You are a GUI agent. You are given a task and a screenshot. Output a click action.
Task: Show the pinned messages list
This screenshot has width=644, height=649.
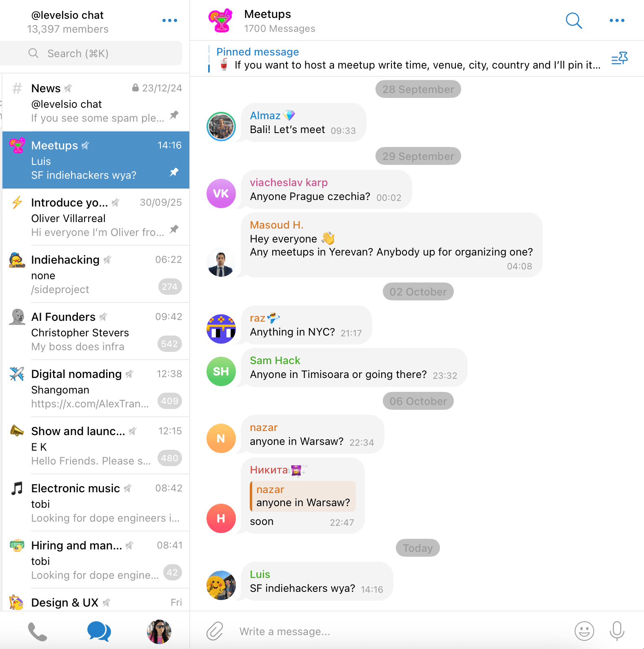(x=619, y=59)
